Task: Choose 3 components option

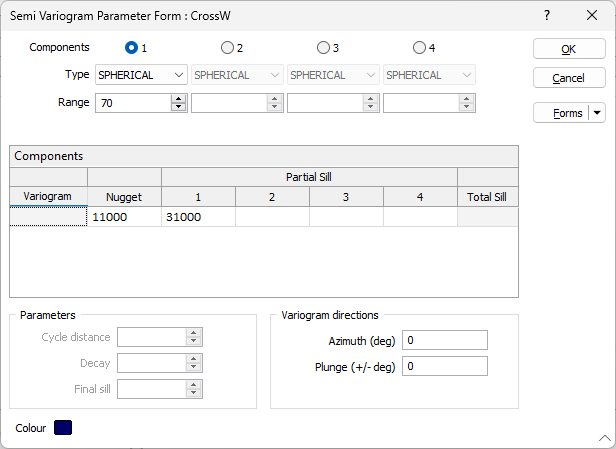Action: (323, 48)
